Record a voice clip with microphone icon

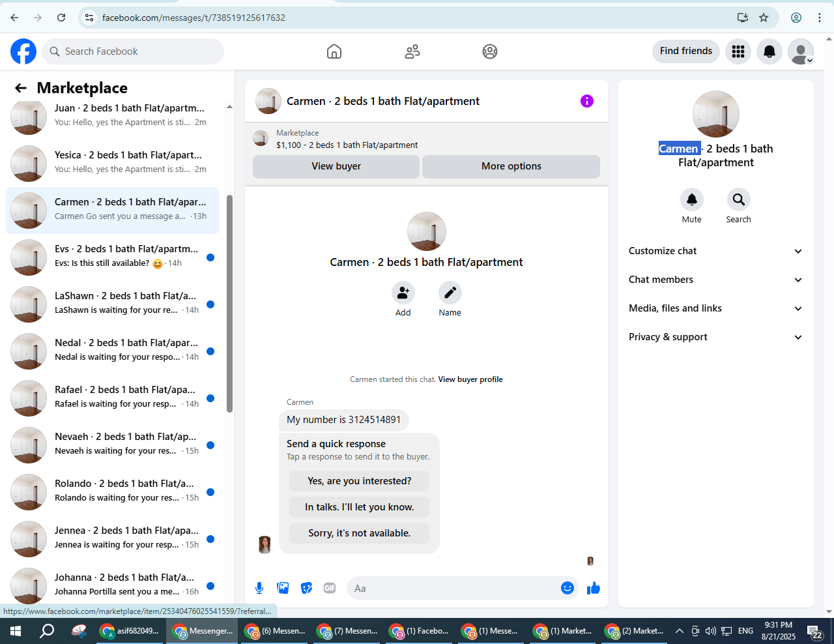coord(259,588)
